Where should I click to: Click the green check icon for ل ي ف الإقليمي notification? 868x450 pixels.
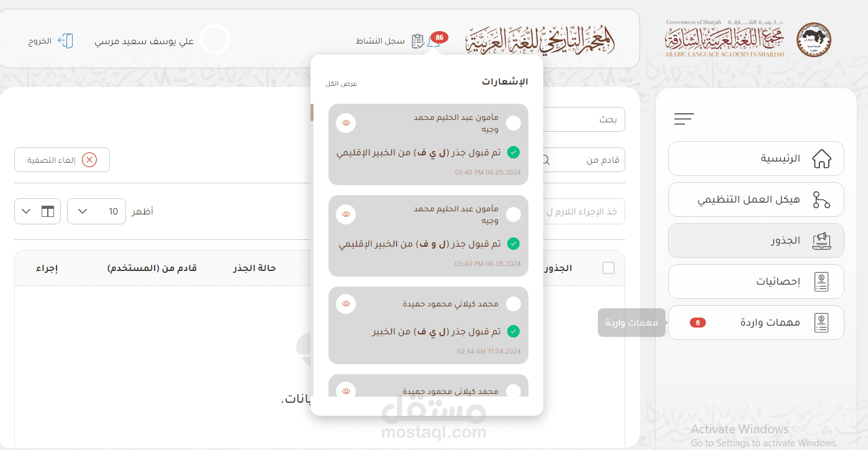tap(513, 152)
